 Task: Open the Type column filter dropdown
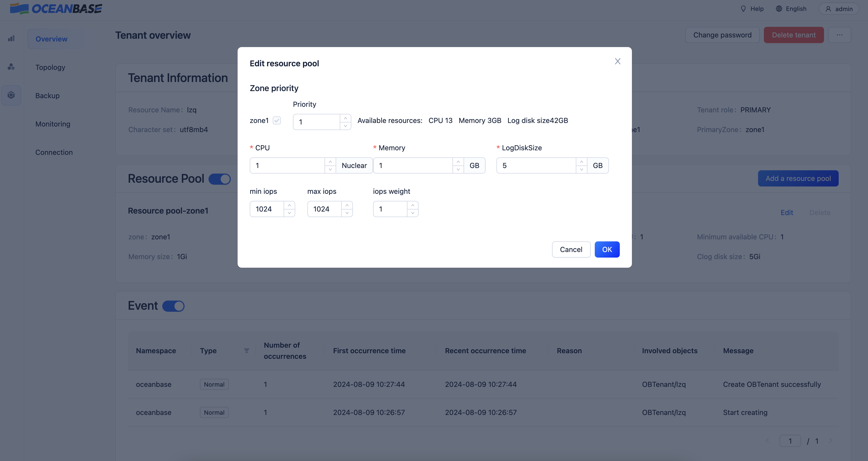pos(246,351)
